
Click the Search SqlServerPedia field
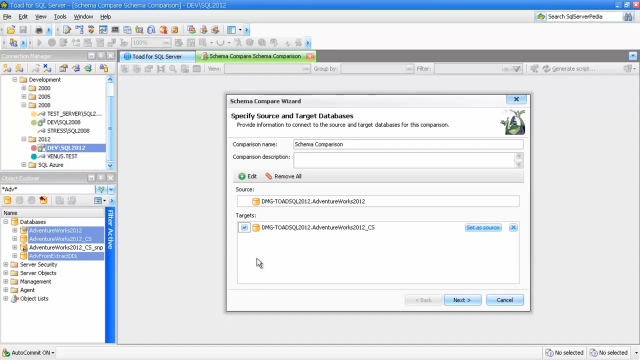pyautogui.click(x=583, y=17)
